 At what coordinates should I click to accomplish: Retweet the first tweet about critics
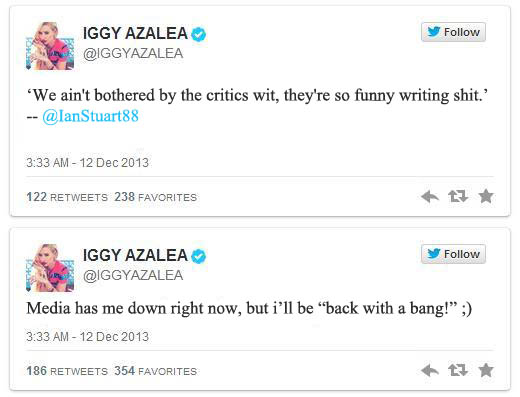[x=458, y=196]
